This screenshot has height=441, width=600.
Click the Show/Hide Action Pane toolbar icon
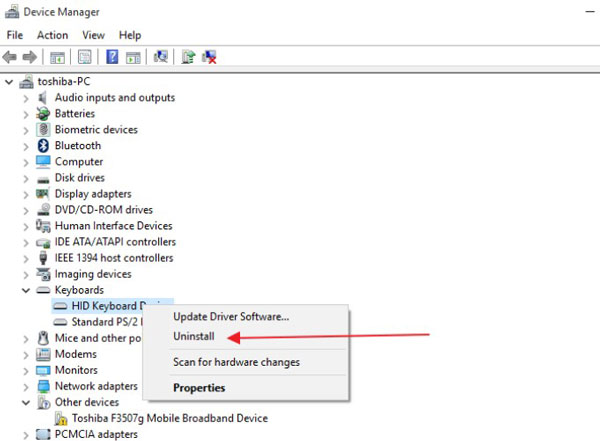133,57
